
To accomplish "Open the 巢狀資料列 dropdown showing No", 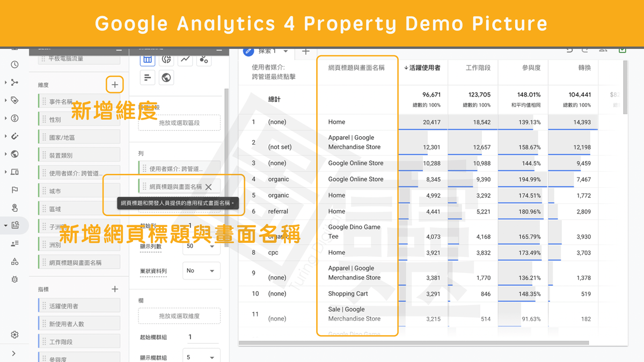I will click(x=201, y=271).
